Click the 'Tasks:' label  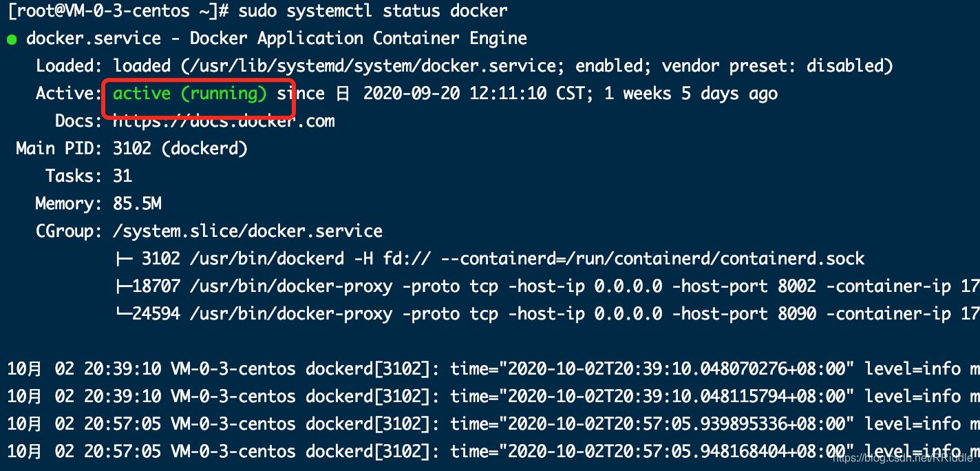(x=74, y=176)
